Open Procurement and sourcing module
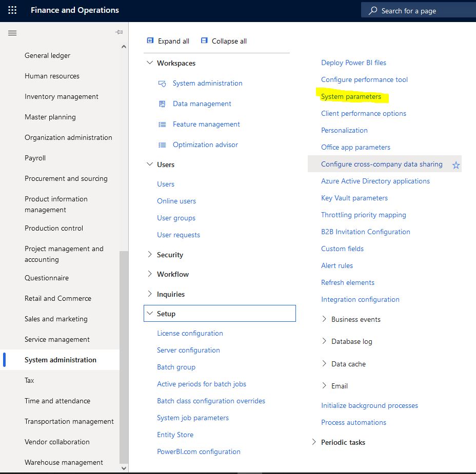Screen dimensions: 476x474 66,179
